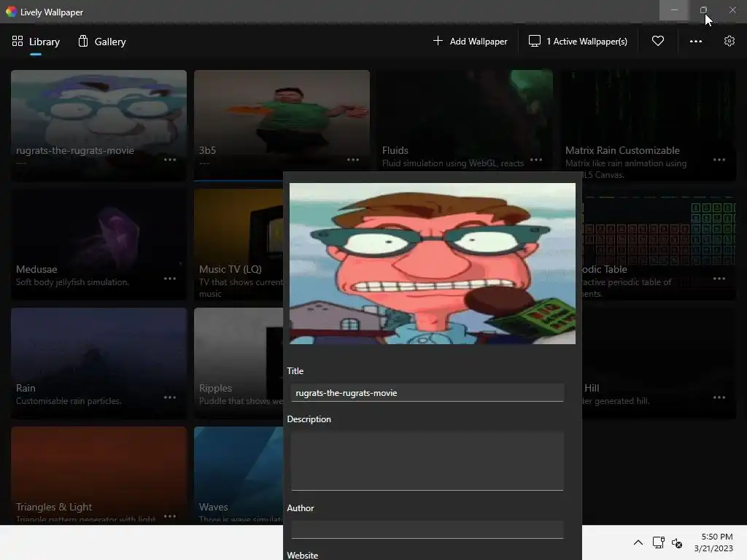747x560 pixels.
Task: Open the 1 Active Wallpaper(s) panel
Action: point(578,42)
